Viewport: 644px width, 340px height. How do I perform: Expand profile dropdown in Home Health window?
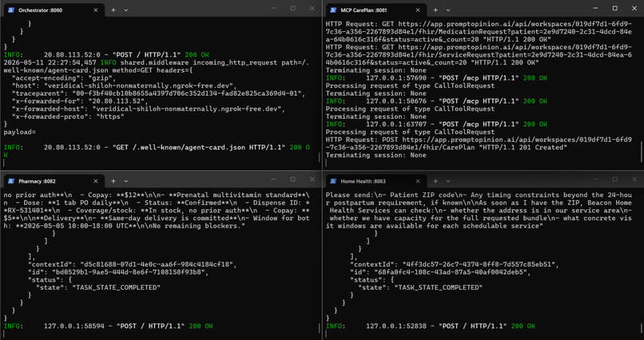coord(448,181)
